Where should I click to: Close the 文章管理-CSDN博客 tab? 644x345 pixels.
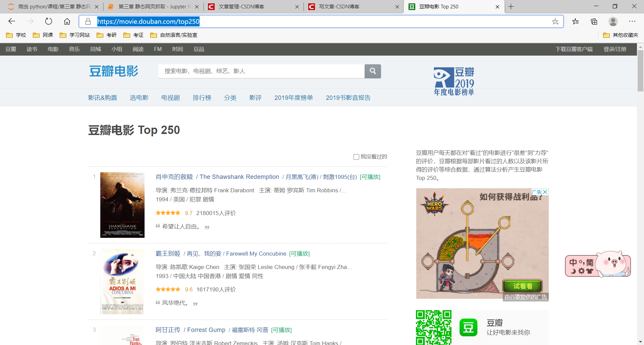click(x=297, y=7)
